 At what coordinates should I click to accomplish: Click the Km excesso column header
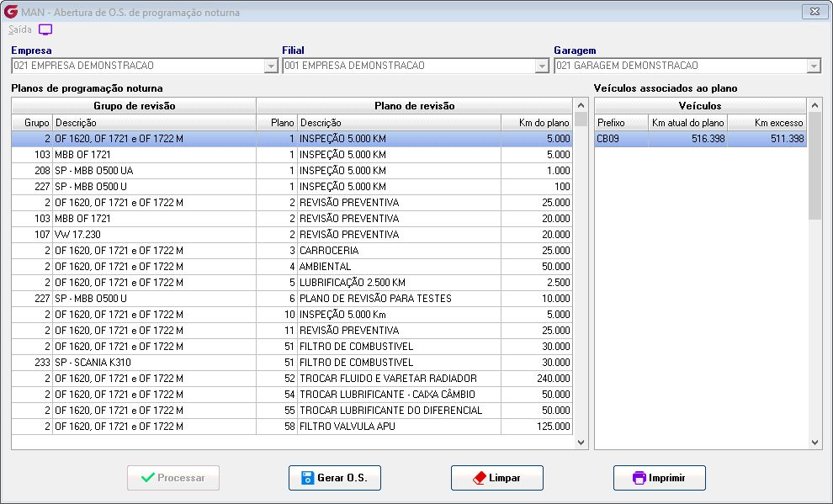point(767,123)
